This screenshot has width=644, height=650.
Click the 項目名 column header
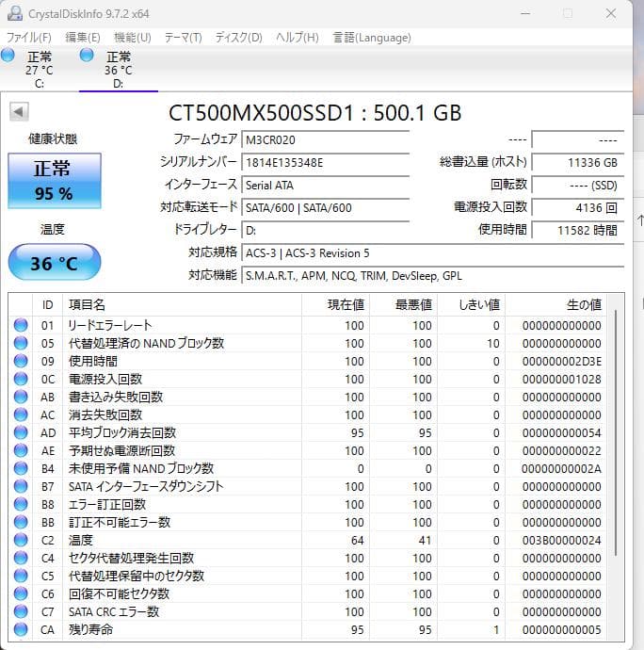(x=182, y=304)
